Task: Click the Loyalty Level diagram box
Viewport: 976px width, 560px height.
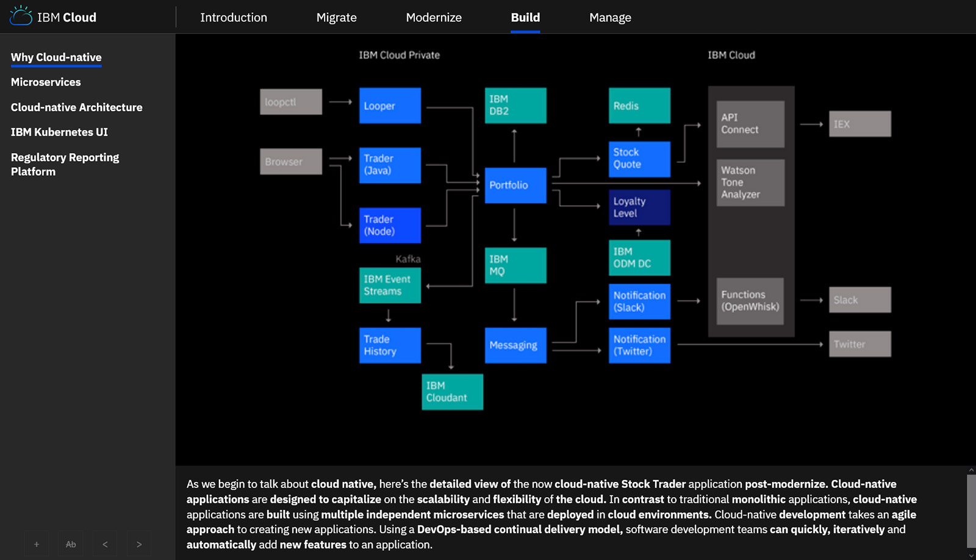Action: pos(639,207)
